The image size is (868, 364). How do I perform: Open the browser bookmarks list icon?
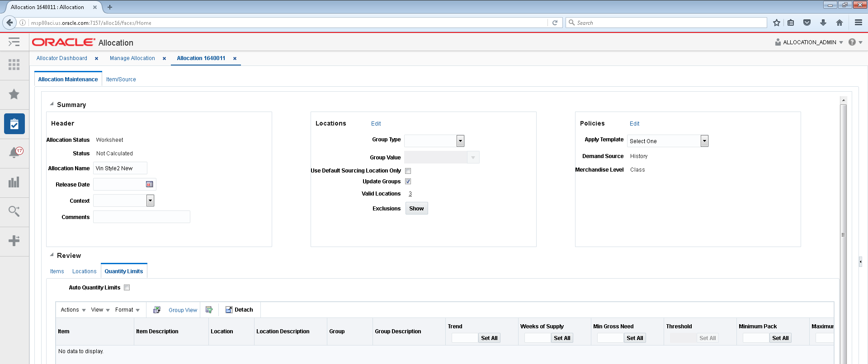(791, 23)
